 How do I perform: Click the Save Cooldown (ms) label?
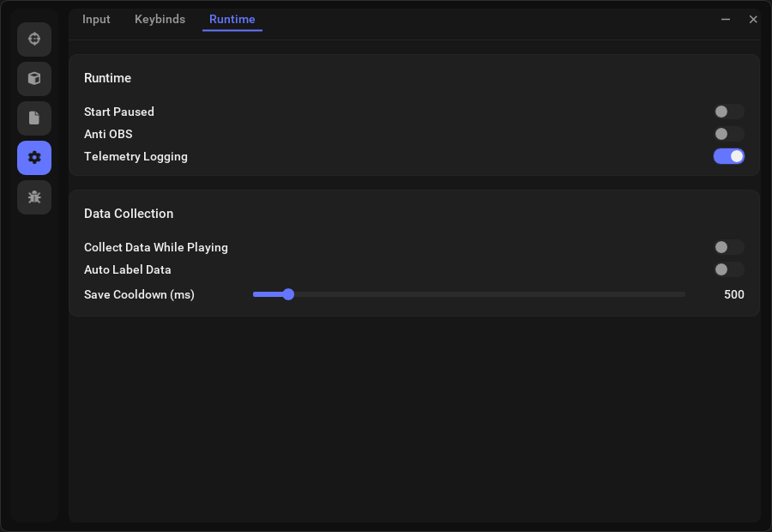[x=139, y=294]
